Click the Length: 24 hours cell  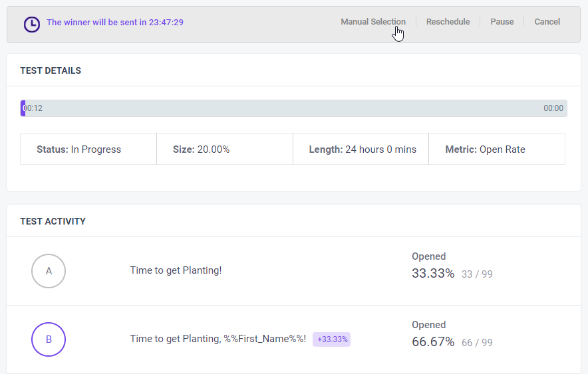361,149
